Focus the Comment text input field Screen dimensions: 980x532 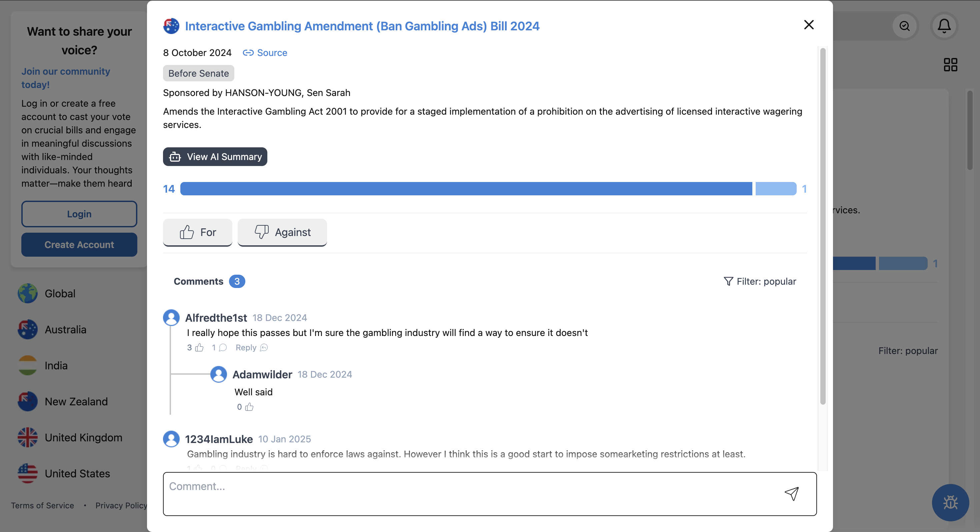[x=472, y=494]
